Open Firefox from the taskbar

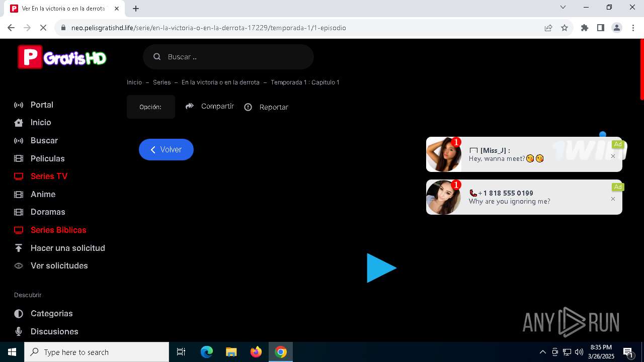[x=256, y=352]
